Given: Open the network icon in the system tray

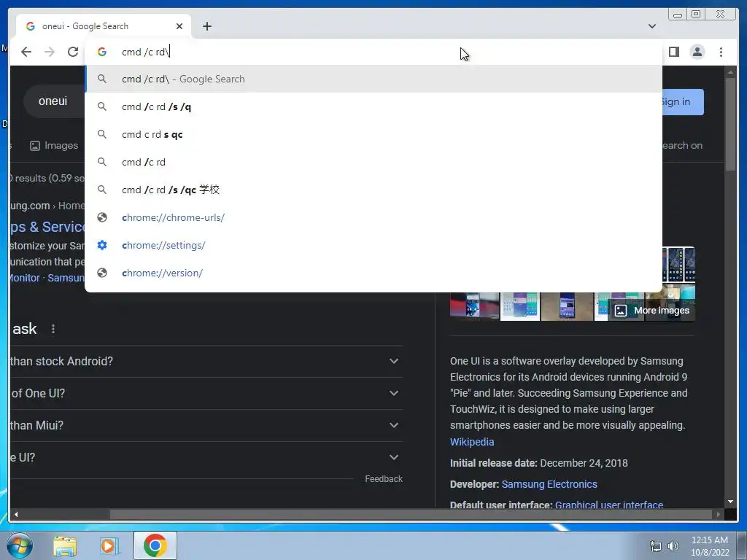Looking at the screenshot, I should coord(656,546).
